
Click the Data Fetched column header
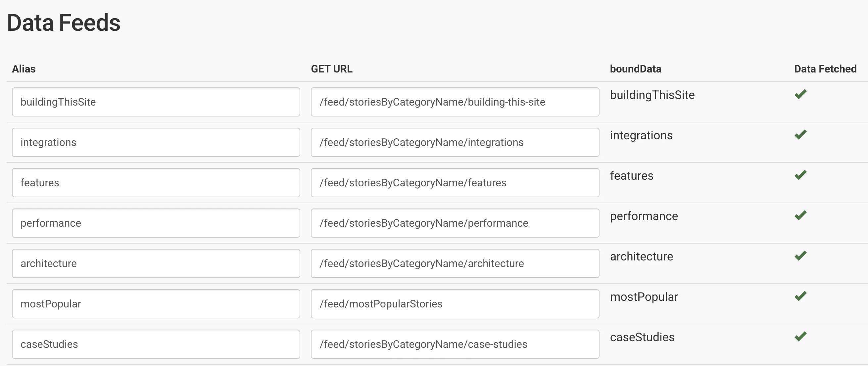[x=825, y=69]
